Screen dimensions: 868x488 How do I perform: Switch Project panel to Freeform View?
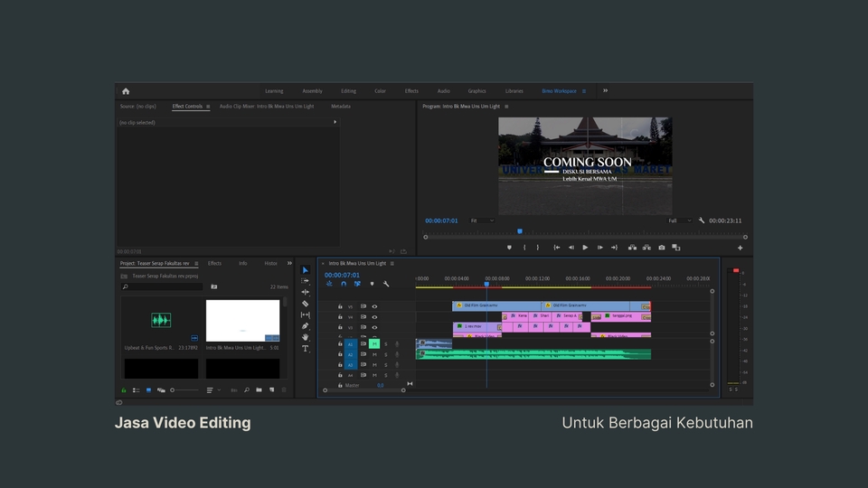click(161, 390)
